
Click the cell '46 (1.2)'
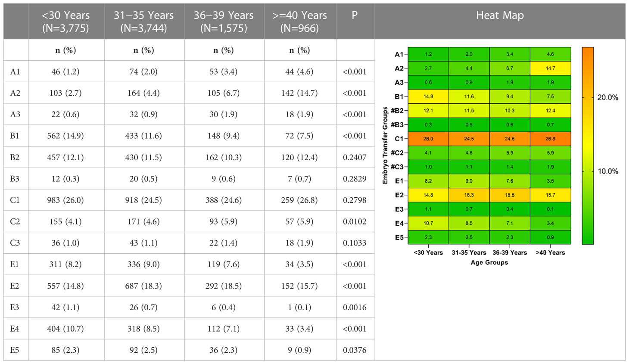[x=65, y=72]
